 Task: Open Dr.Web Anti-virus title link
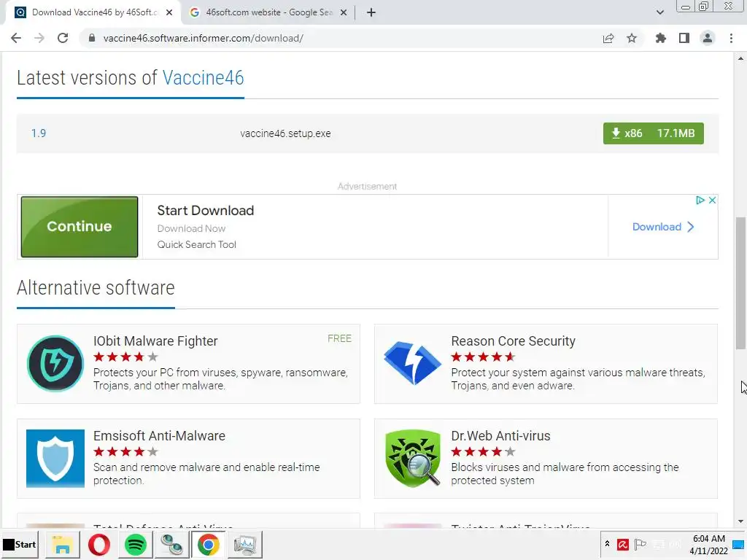coord(500,436)
